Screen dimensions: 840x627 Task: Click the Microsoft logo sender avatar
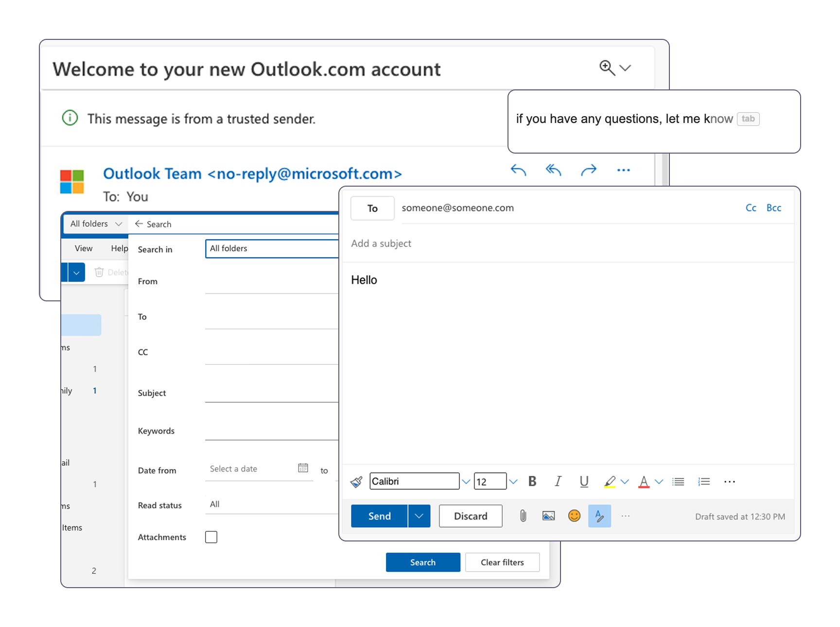point(72,182)
